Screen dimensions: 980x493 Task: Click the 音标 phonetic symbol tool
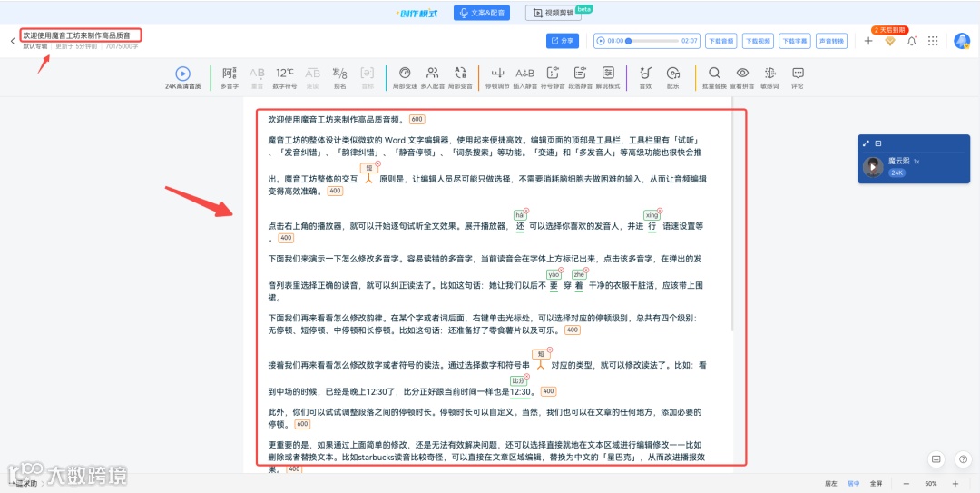[367, 78]
